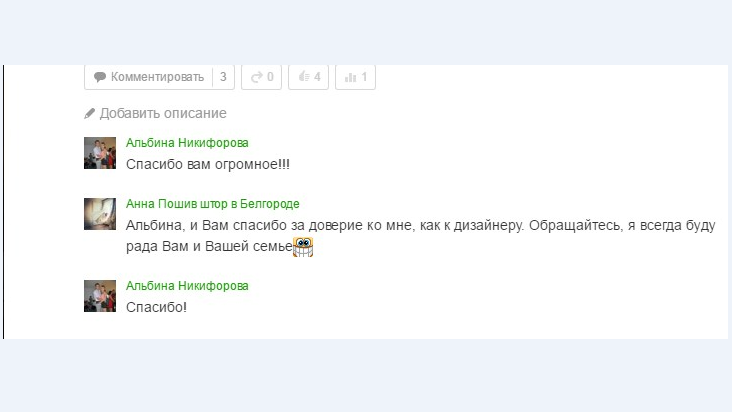Open the first Альбина Никифорова avatar

pos(100,153)
